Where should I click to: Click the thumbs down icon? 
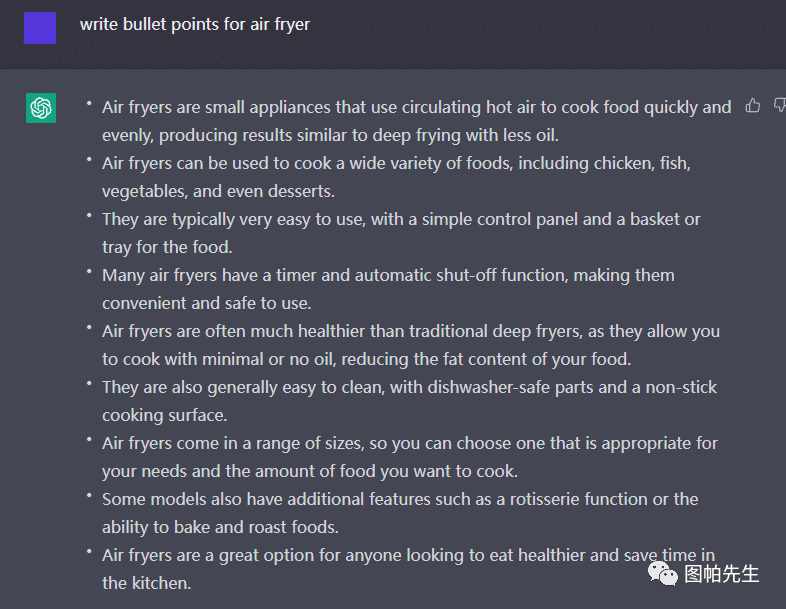pos(779,106)
